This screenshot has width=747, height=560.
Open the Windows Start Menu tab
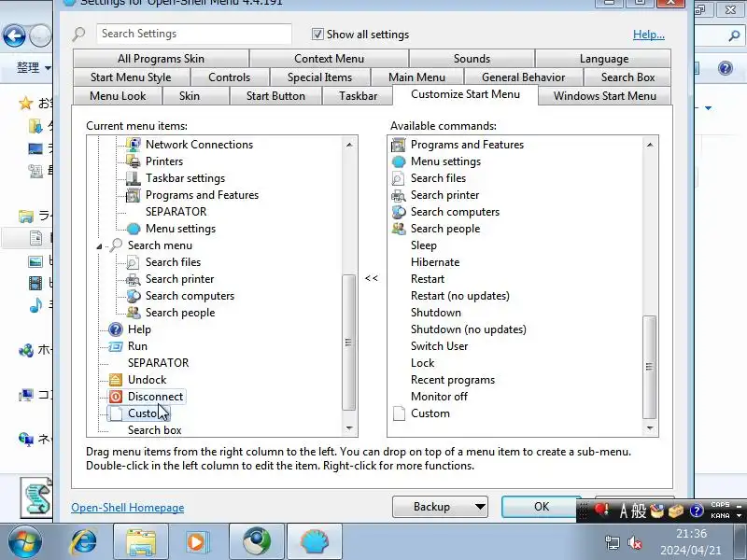604,96
